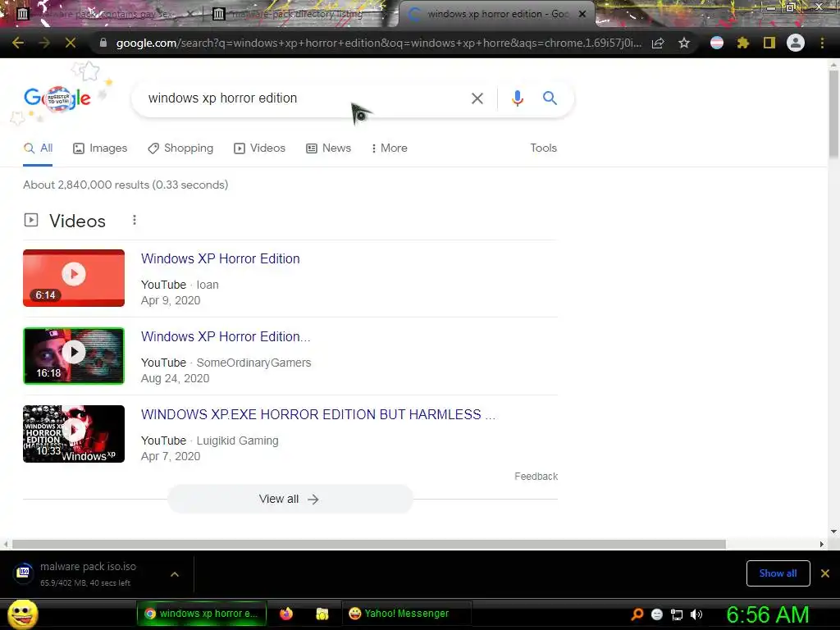Click the 6:56 AM taskbar clock
Image resolution: width=840 pixels, height=630 pixels.
(768, 614)
